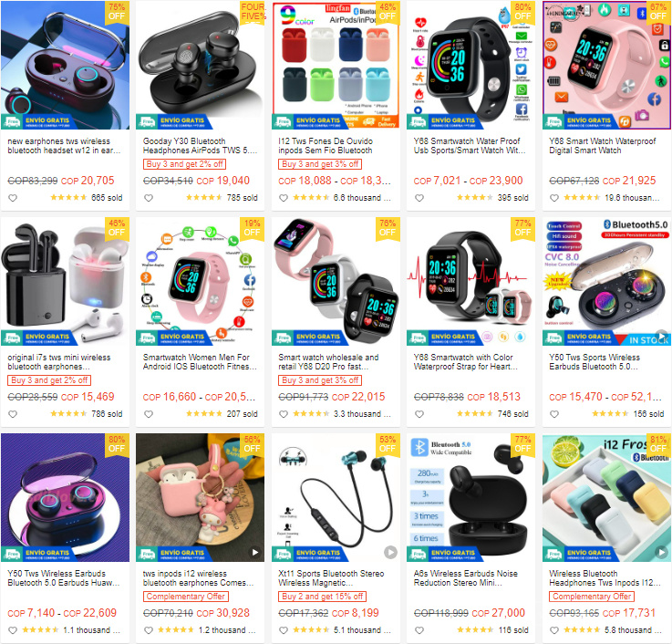Screen dimensions: 672x644
Task: Open Complementary Offer on tws inpods i12
Action: click(x=186, y=597)
